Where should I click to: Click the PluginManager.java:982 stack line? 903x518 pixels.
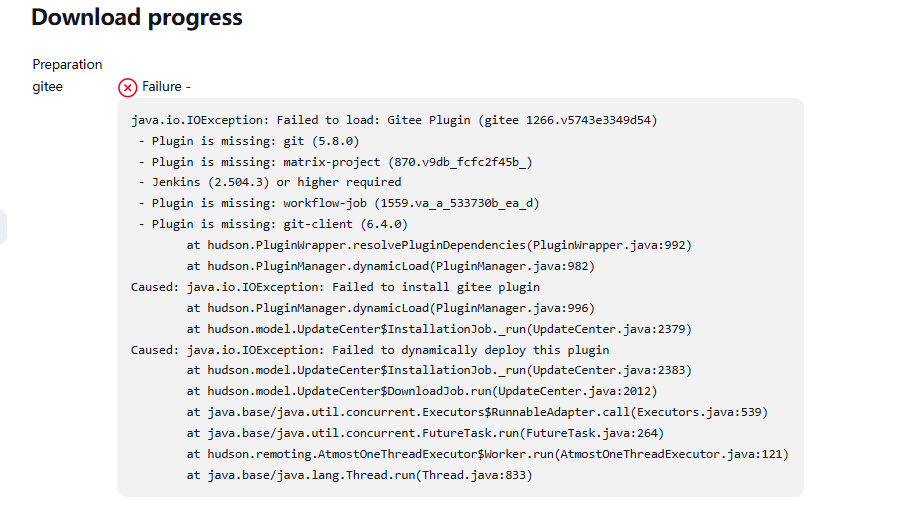pos(391,266)
